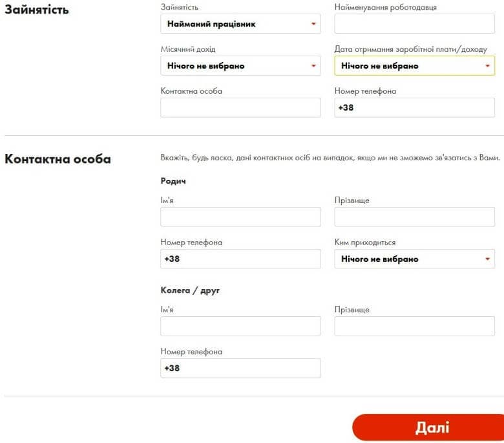504x443 pixels.
Task: Click the red arrow in Ким приходиться
Action: click(x=487, y=259)
